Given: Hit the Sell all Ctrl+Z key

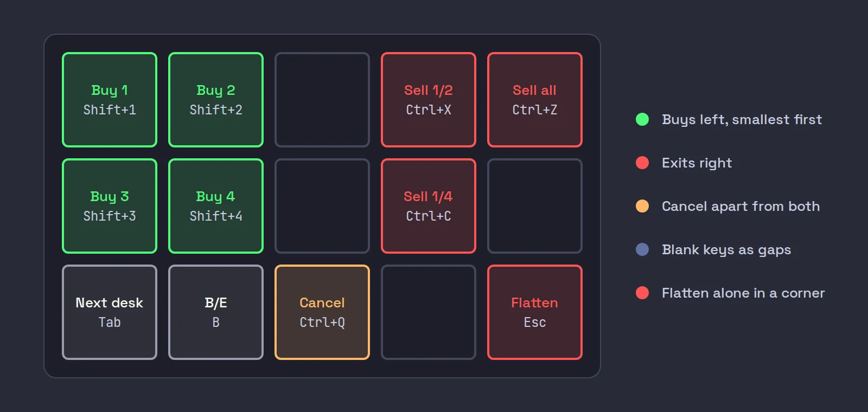Looking at the screenshot, I should 535,100.
